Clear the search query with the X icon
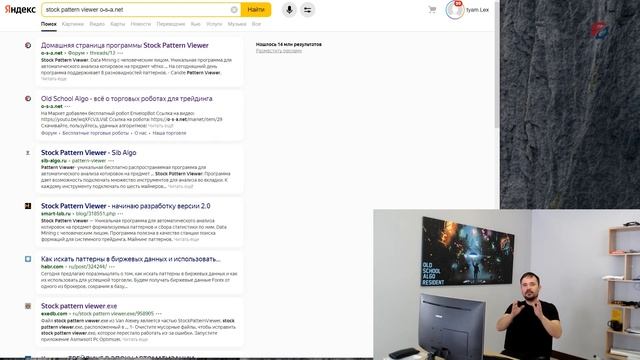The width and height of the screenshot is (640, 360). [x=234, y=10]
